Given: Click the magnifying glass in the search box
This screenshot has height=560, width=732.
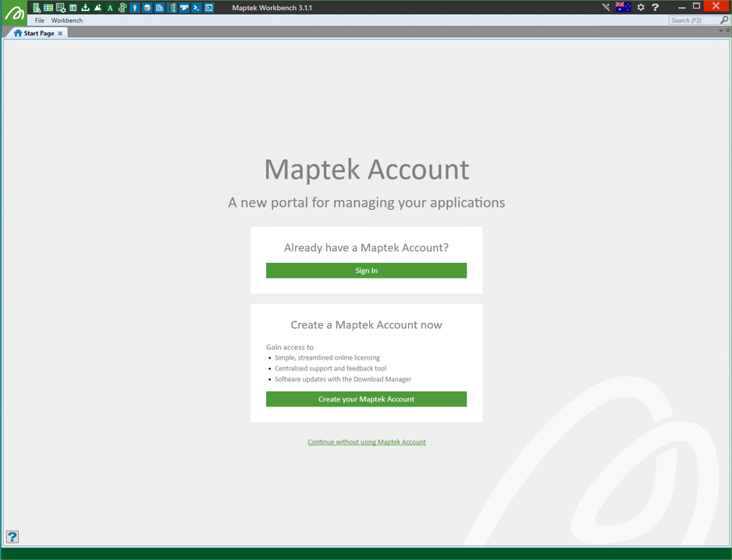Looking at the screenshot, I should [x=724, y=20].
